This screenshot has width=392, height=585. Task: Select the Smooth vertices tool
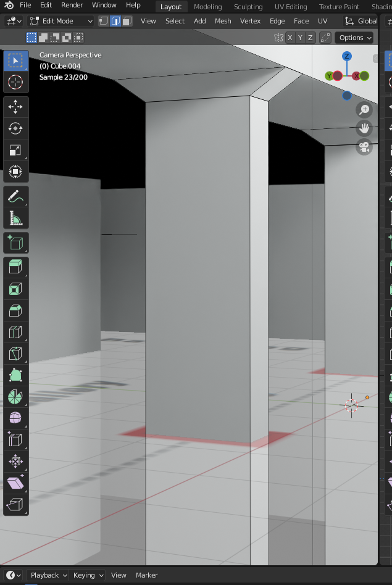click(15, 418)
